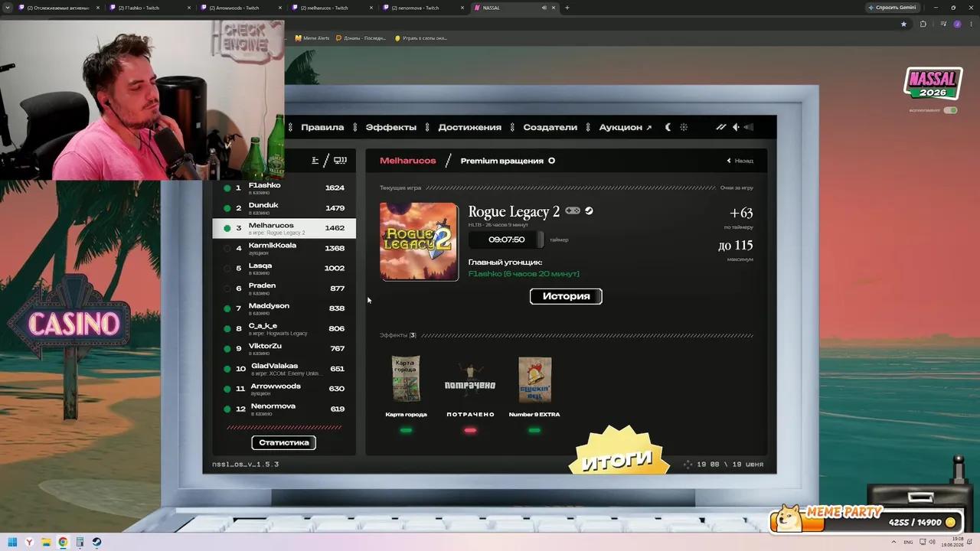Viewport: 980px width, 551px height.
Task: Open Meme Alerts bookmark
Action: click(x=312, y=38)
